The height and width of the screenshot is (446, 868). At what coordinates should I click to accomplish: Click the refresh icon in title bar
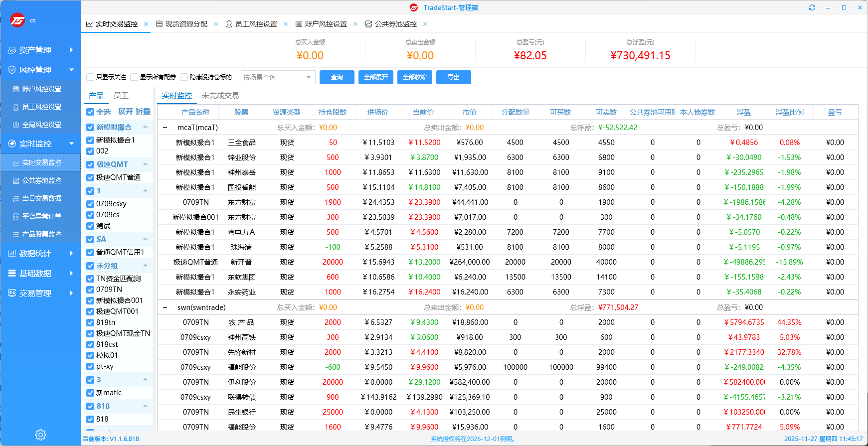812,7
